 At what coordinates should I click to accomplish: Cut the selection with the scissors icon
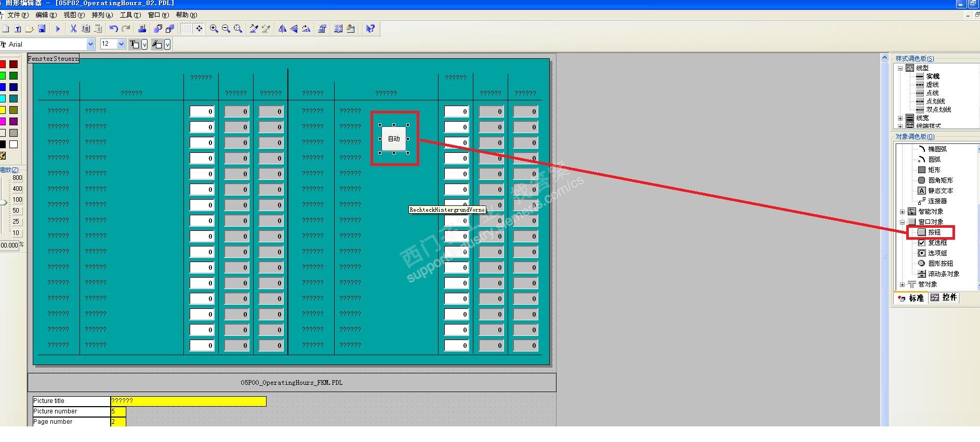tap(73, 29)
